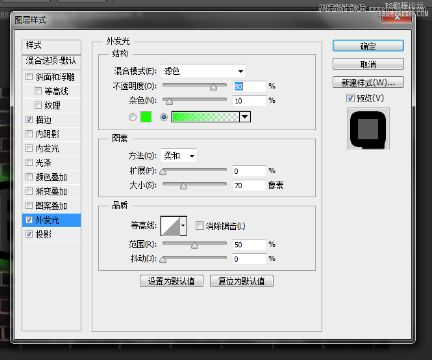Enable the 光泽 checkbox
The height and width of the screenshot is (363, 439).
[29, 162]
